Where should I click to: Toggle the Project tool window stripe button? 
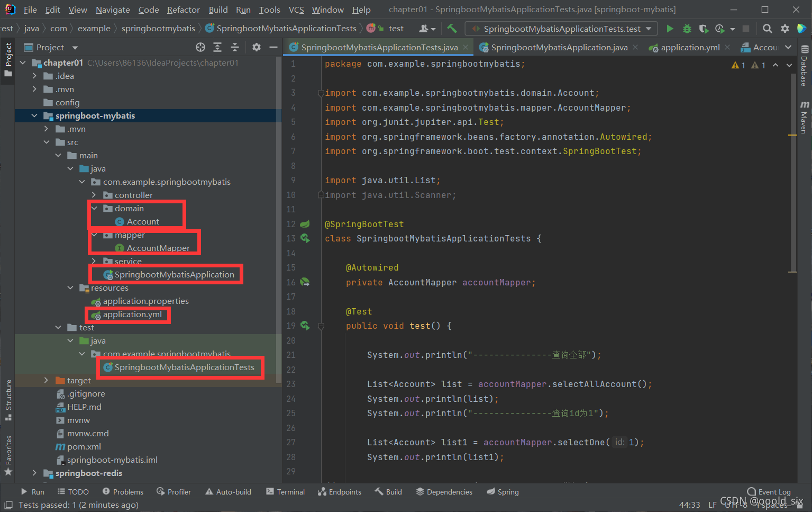point(8,60)
